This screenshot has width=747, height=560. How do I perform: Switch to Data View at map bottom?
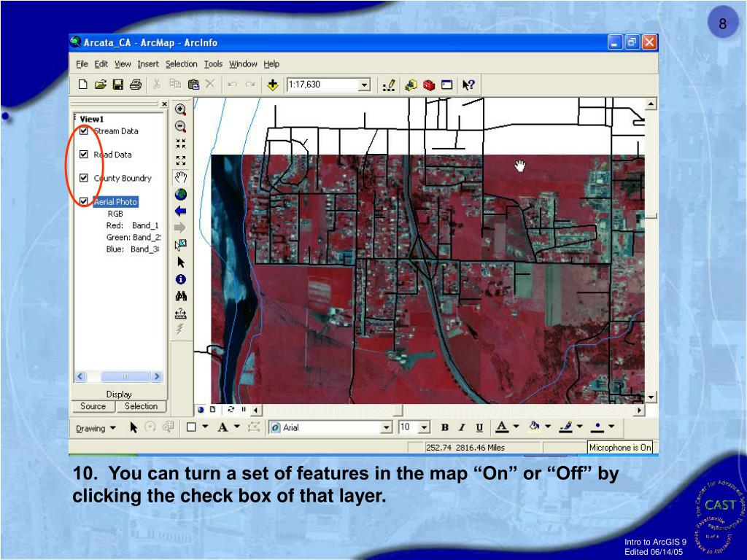pos(201,410)
